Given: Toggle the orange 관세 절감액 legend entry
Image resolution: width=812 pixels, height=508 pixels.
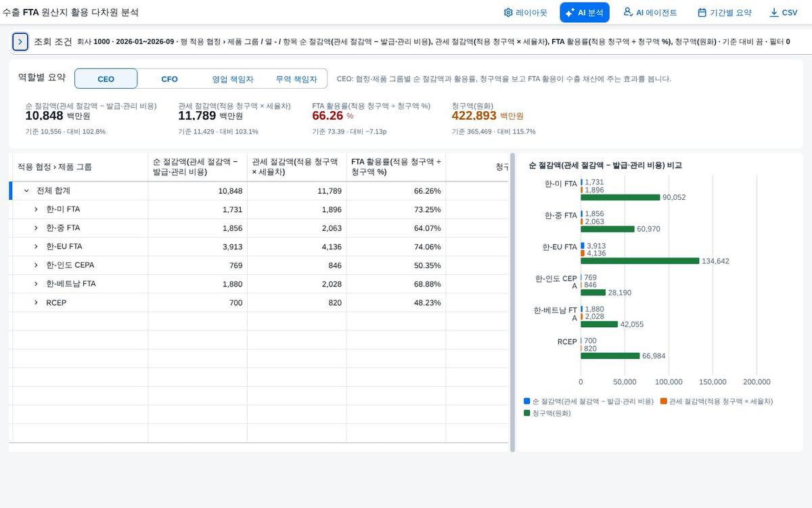Looking at the screenshot, I should (717, 401).
